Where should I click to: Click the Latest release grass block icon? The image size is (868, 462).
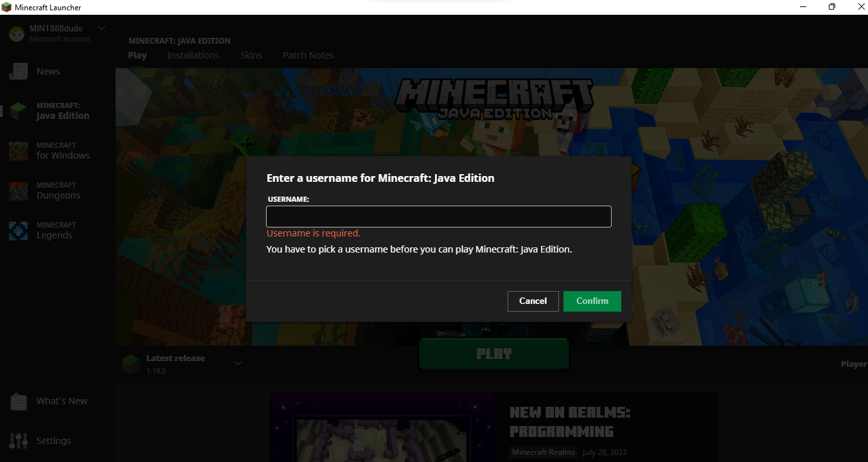[x=131, y=364]
